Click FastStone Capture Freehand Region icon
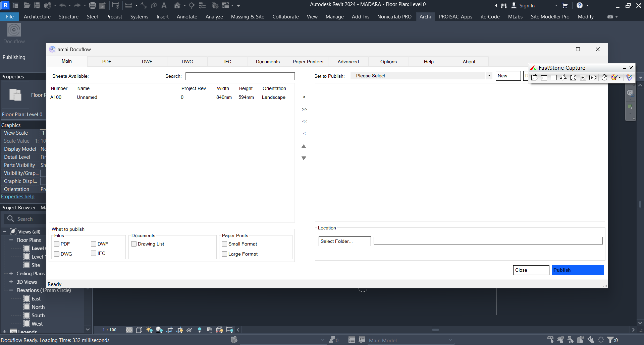The width and height of the screenshot is (644, 345). 563,78
